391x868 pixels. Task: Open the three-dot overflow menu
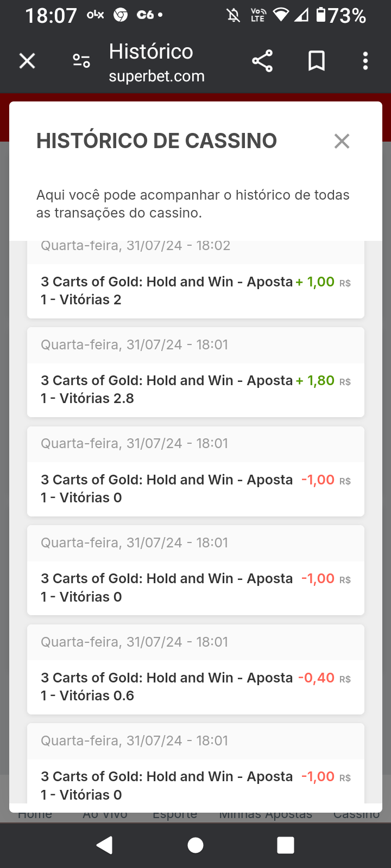coord(365,61)
